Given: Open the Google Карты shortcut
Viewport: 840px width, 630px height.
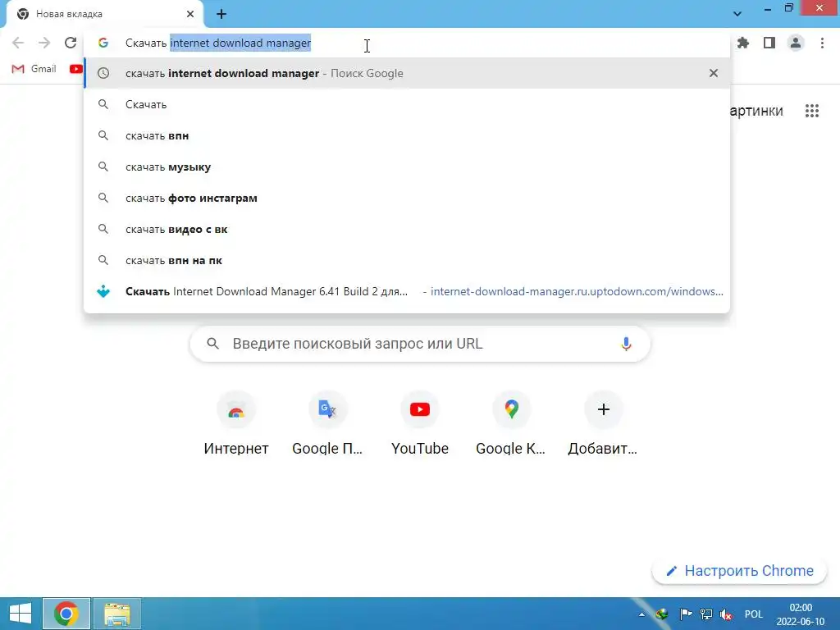Looking at the screenshot, I should point(511,424).
